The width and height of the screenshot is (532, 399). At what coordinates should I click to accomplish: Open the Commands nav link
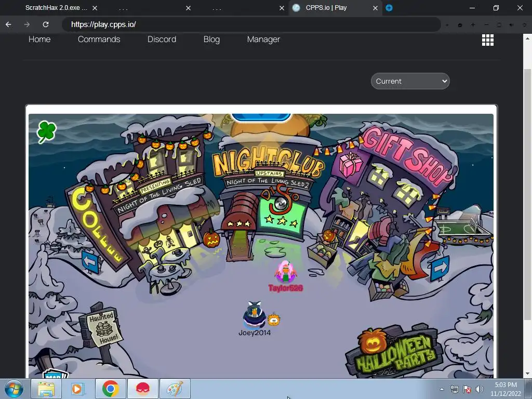[x=99, y=39]
